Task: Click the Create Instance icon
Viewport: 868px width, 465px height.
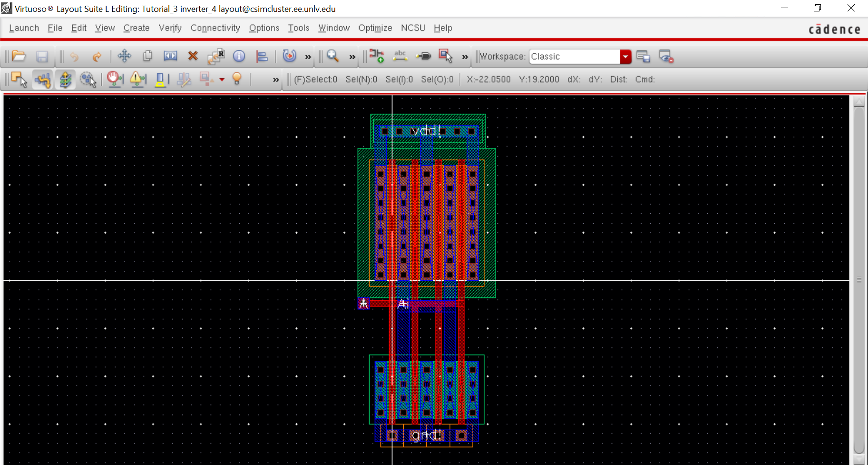Action: tap(377, 56)
